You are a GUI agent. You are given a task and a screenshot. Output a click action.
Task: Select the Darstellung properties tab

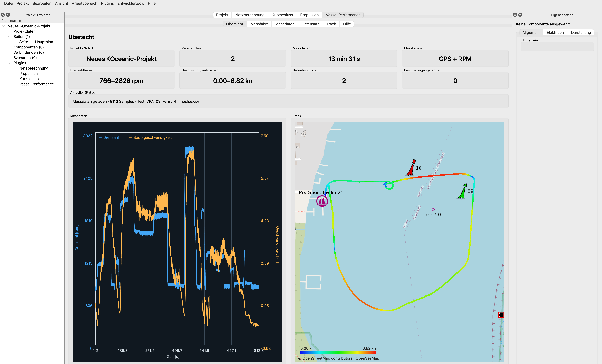click(581, 33)
